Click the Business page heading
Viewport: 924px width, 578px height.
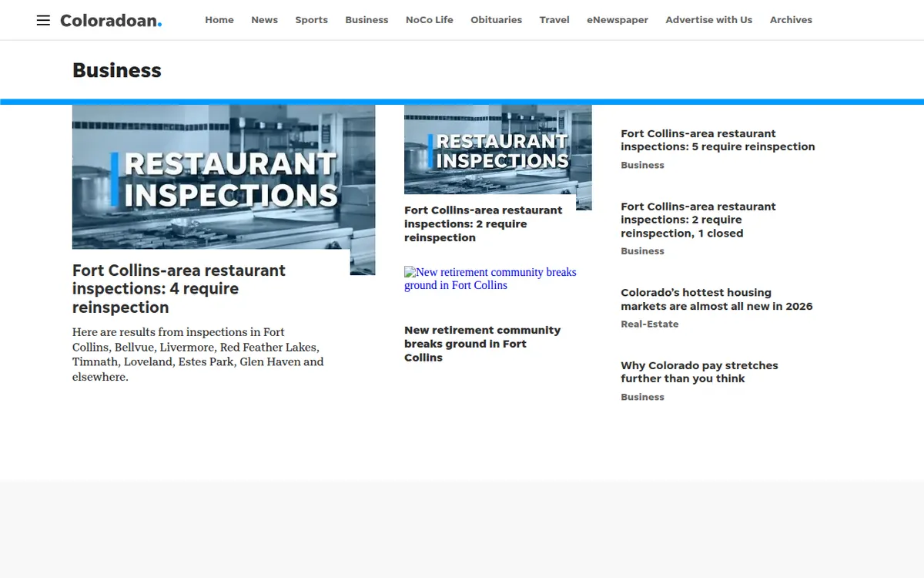pos(117,70)
